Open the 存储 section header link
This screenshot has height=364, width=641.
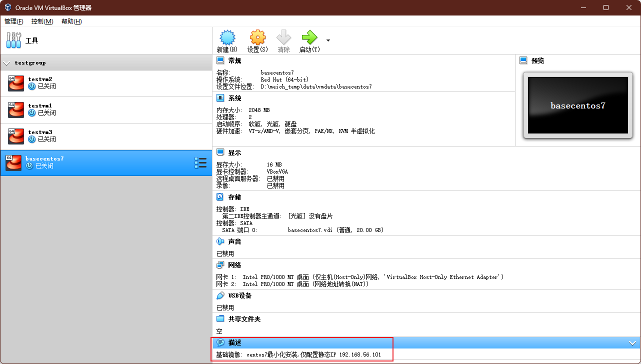(234, 197)
